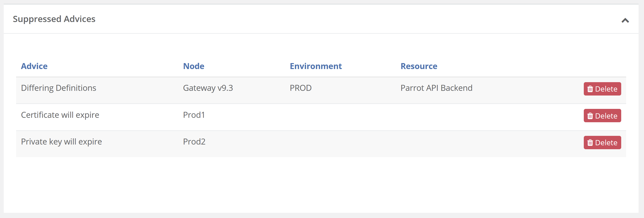Select the Differing Definitions advice cell
This screenshot has width=644, height=218.
(x=58, y=88)
